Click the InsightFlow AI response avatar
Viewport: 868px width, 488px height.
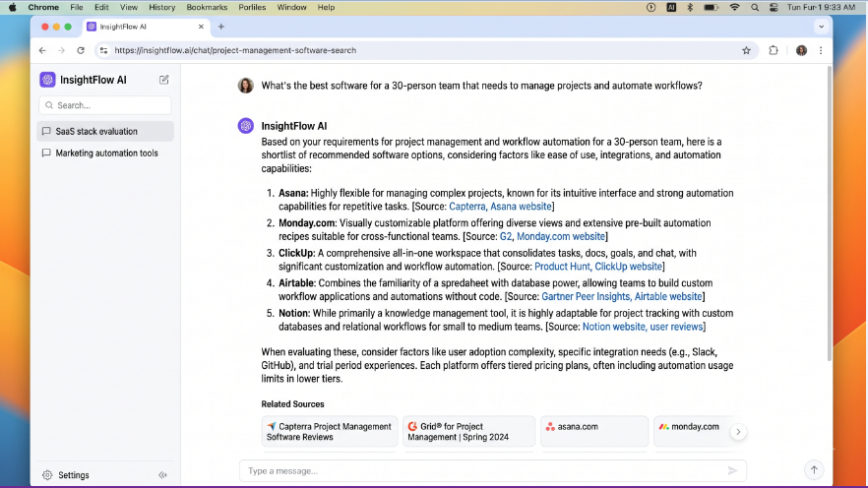coord(246,126)
